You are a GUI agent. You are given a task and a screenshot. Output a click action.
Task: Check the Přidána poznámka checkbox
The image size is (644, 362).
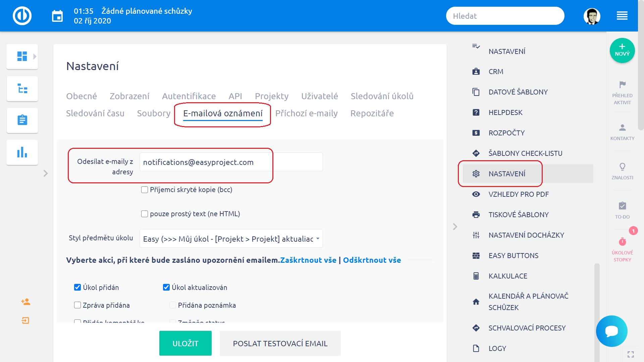tap(173, 305)
